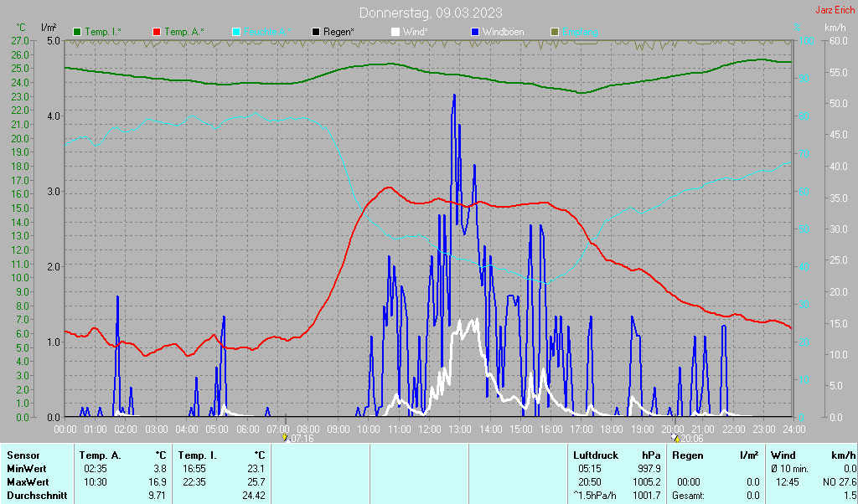Click the blue Windböen legend swatch
This screenshot has width=858, height=504.
coord(474,33)
